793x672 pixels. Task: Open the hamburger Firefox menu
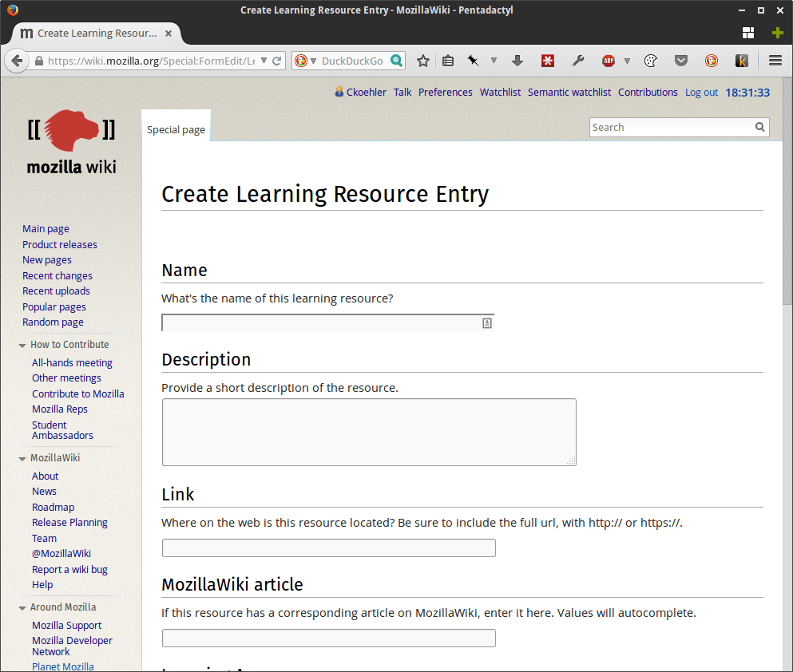[775, 61]
